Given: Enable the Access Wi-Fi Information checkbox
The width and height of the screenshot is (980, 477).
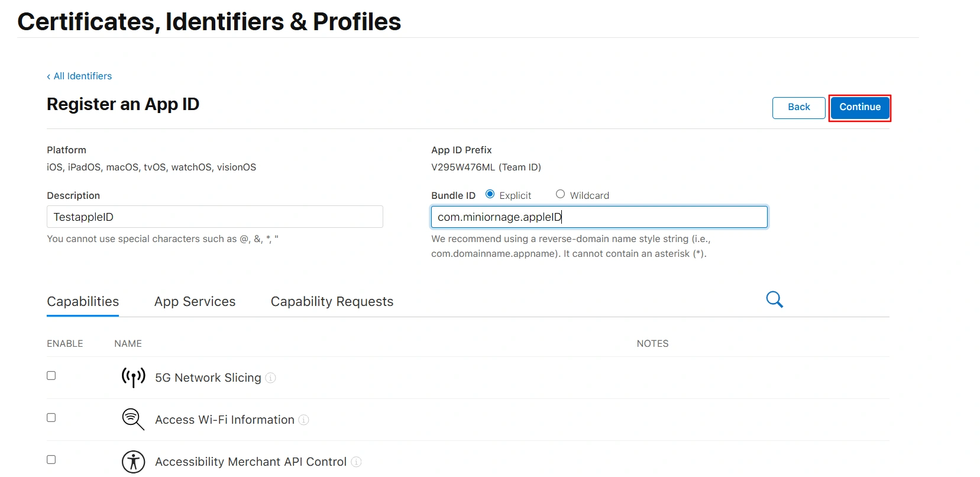Looking at the screenshot, I should coord(51,418).
